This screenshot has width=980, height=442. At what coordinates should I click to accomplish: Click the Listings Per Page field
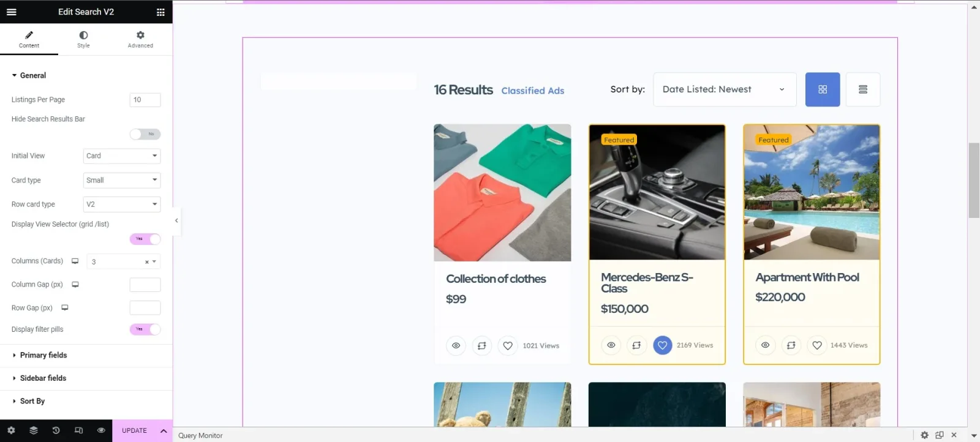click(x=145, y=100)
